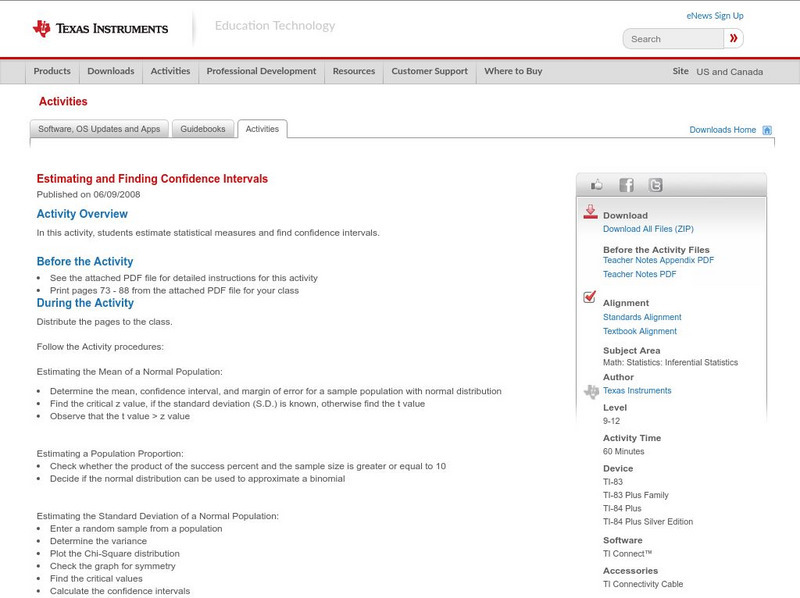Image resolution: width=800 pixels, height=598 pixels.
Task: Click the TI author logo icon
Action: (x=591, y=391)
